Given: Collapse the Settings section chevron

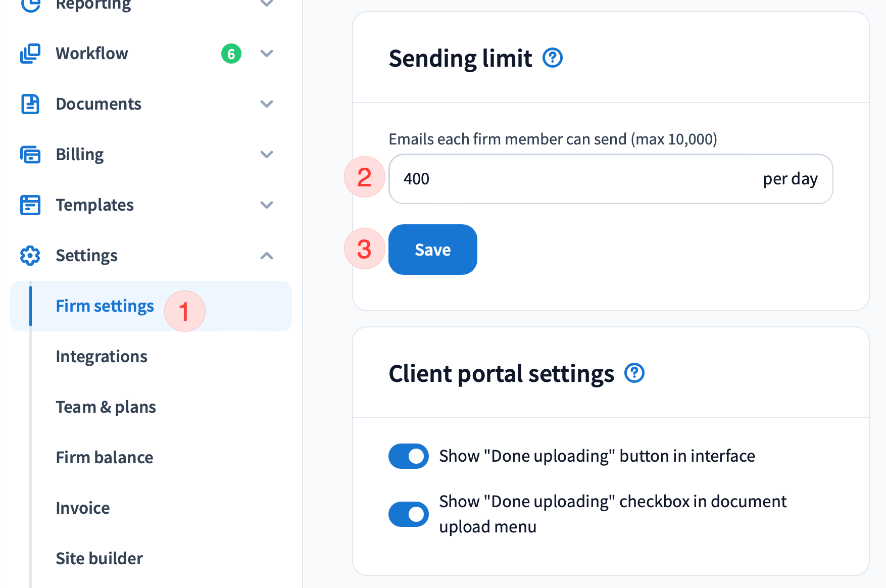Looking at the screenshot, I should [x=267, y=256].
